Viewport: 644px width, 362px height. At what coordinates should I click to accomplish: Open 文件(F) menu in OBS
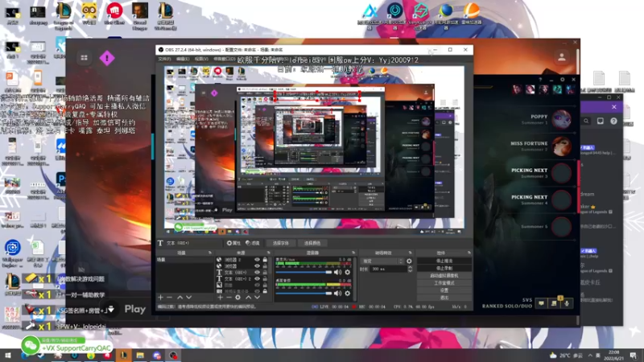coord(165,59)
